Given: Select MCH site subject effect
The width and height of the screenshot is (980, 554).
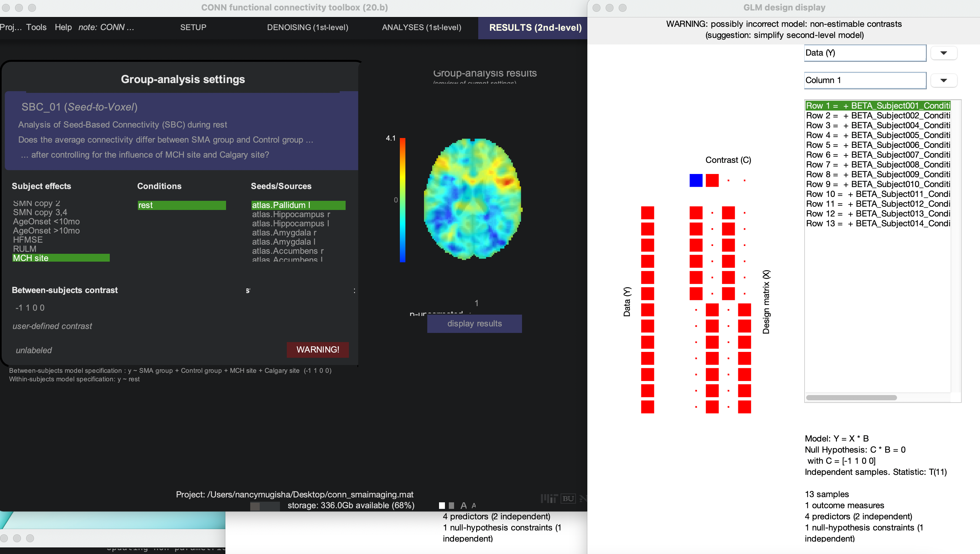Looking at the screenshot, I should coord(61,258).
